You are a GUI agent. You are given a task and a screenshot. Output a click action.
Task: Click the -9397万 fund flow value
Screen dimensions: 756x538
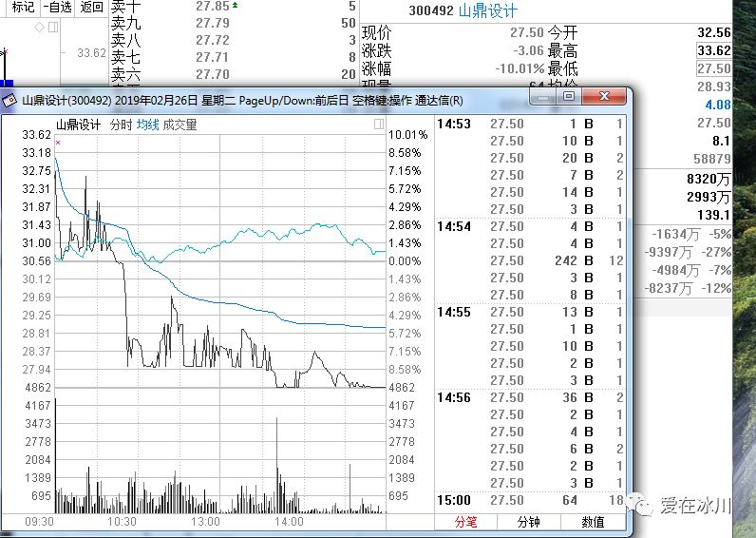point(669,252)
